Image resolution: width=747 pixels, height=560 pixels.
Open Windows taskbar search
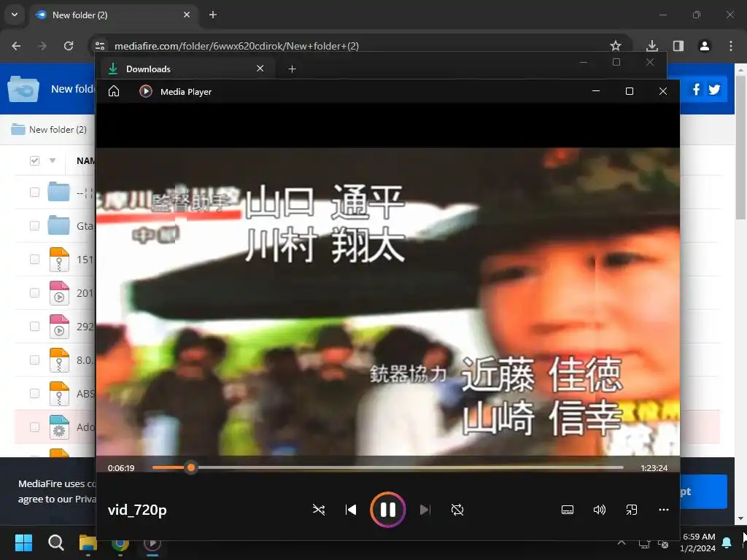tap(55, 542)
